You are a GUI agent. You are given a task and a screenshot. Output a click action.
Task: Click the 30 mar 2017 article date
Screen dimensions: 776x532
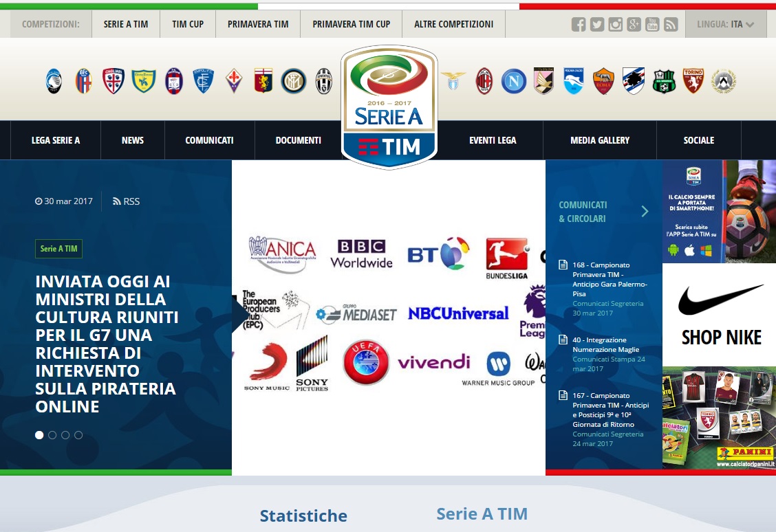[x=64, y=201]
